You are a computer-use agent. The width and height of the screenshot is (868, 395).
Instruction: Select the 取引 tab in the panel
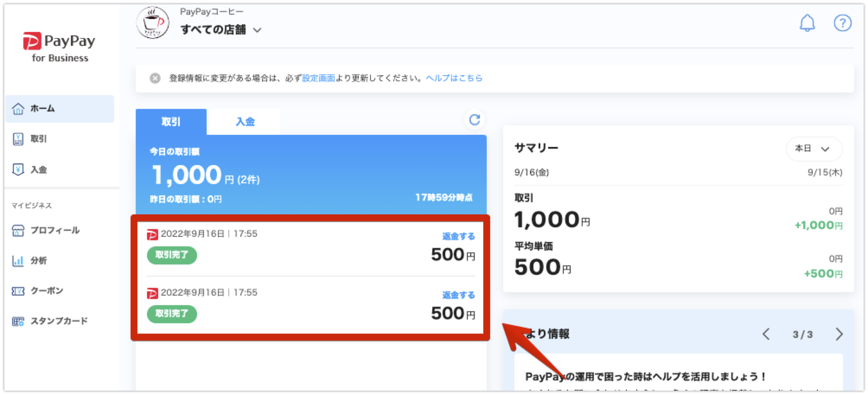(x=171, y=122)
